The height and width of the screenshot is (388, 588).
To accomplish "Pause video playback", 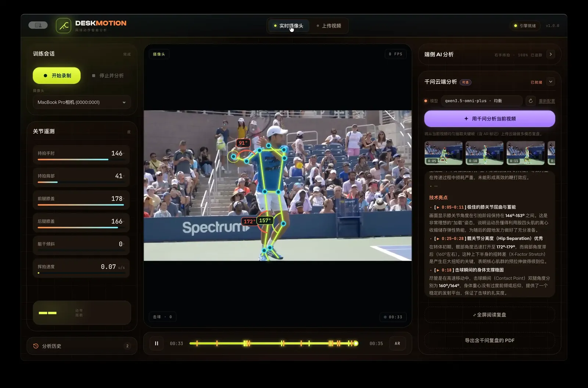I will coord(157,344).
